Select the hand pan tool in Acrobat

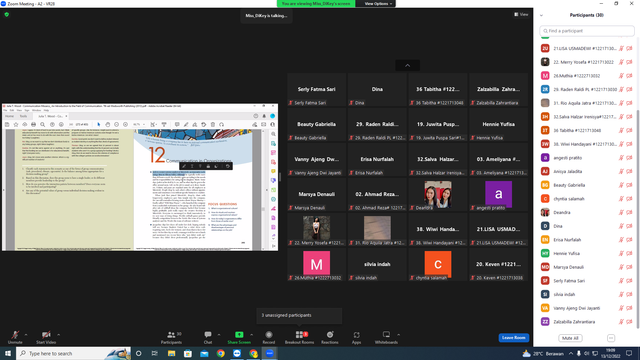click(x=108, y=124)
